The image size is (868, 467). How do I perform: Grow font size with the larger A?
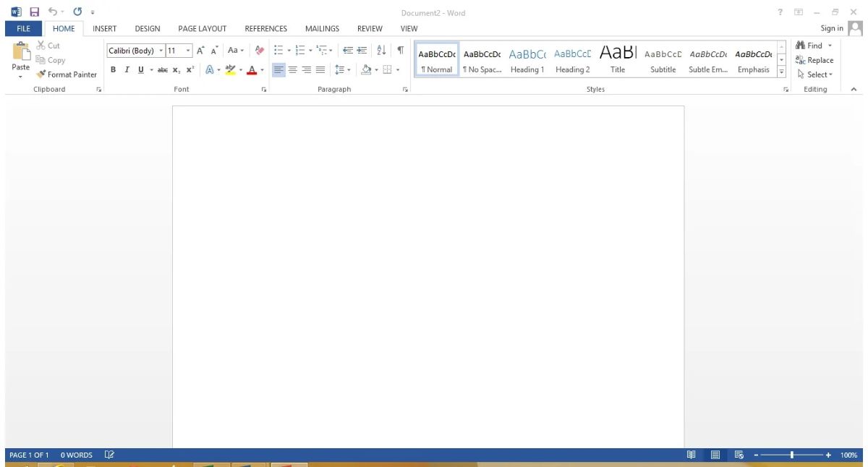(x=201, y=51)
